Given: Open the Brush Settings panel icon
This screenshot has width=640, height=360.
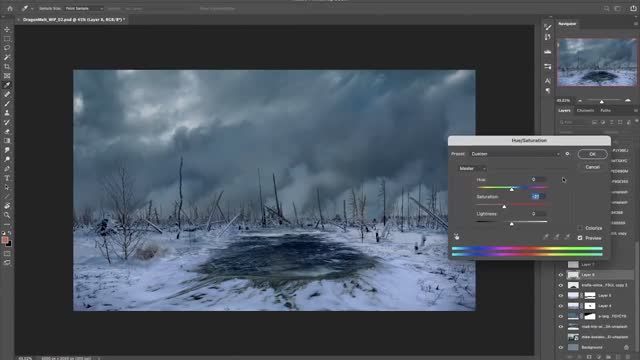Looking at the screenshot, I should (548, 27).
